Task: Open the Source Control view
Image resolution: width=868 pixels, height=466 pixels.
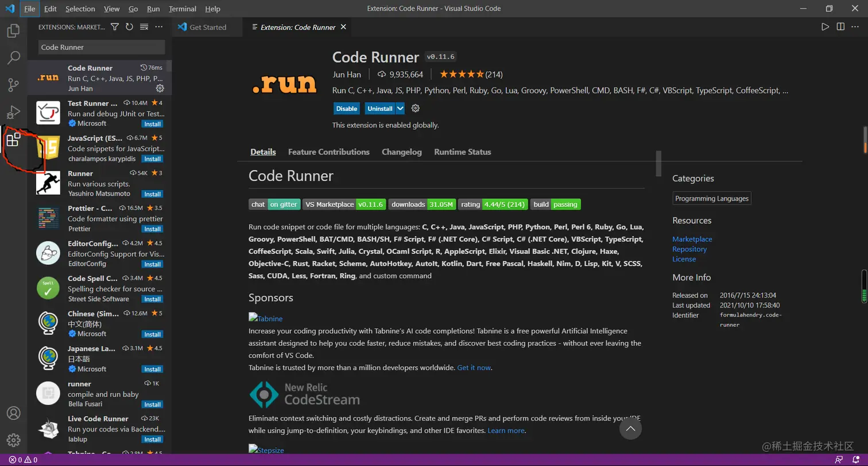Action: tap(13, 85)
